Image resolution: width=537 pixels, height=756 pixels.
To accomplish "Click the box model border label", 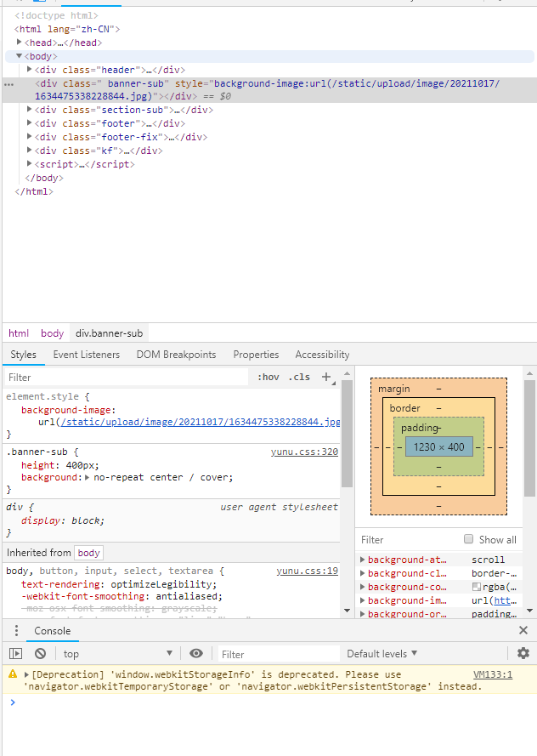I will [x=404, y=408].
